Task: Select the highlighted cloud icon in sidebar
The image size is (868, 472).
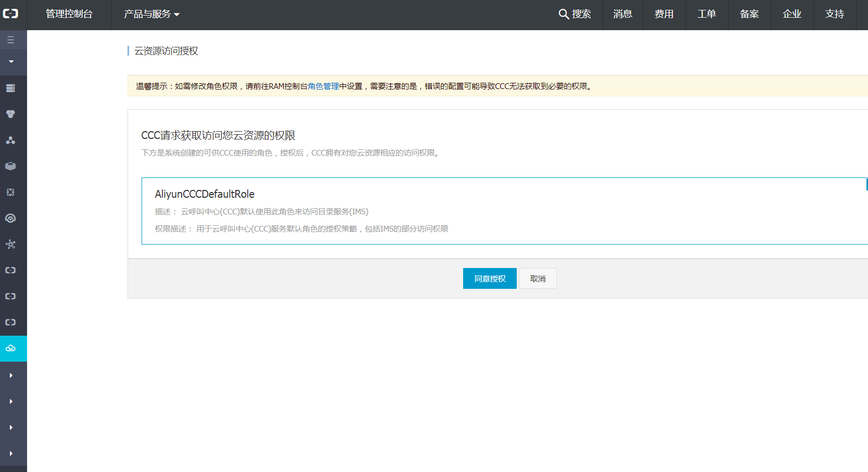Action: point(11,348)
